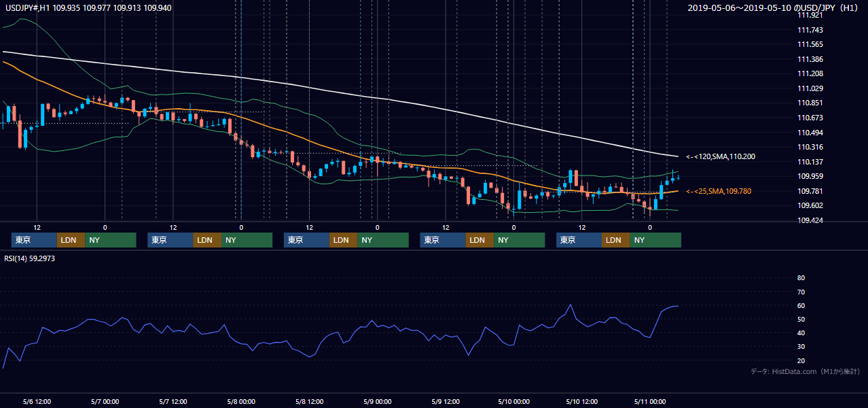Click price axis value 109.602
Screen dimensions: 868x408
pyautogui.click(x=810, y=205)
